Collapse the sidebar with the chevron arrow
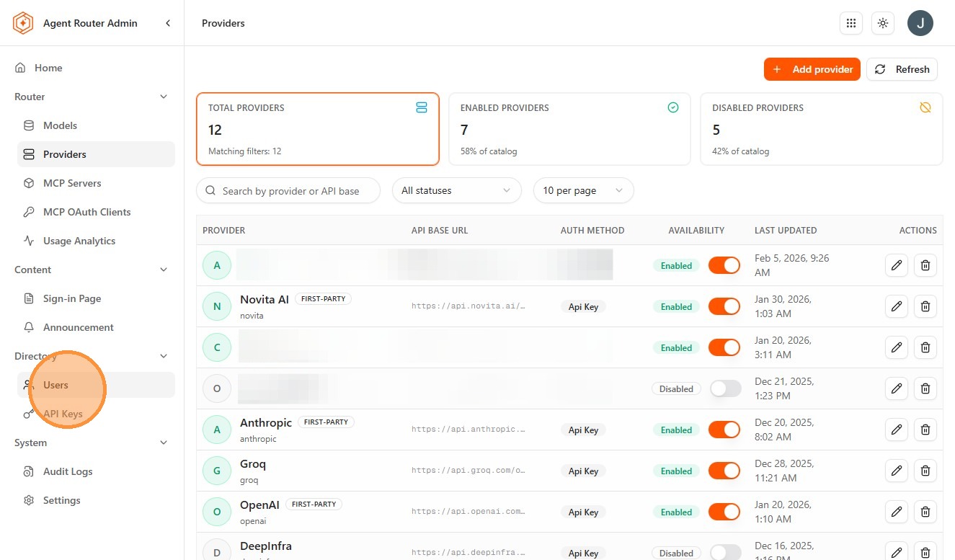The image size is (955, 560). tap(168, 23)
